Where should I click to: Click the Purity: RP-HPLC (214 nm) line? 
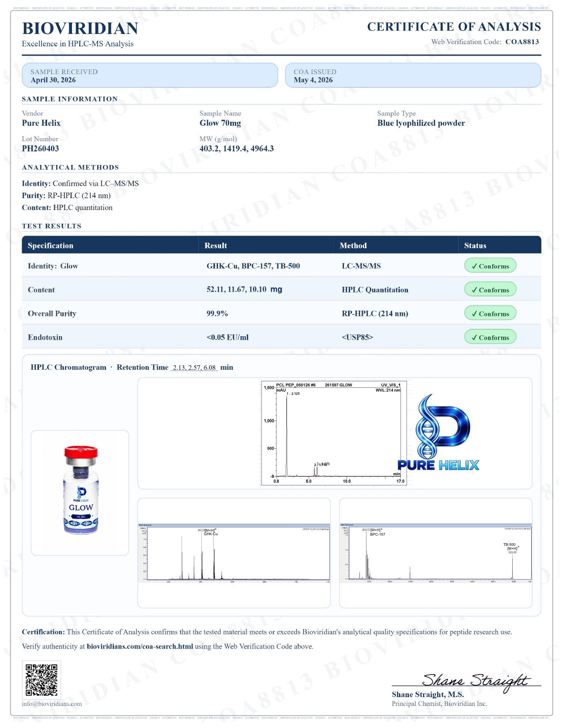(x=66, y=195)
